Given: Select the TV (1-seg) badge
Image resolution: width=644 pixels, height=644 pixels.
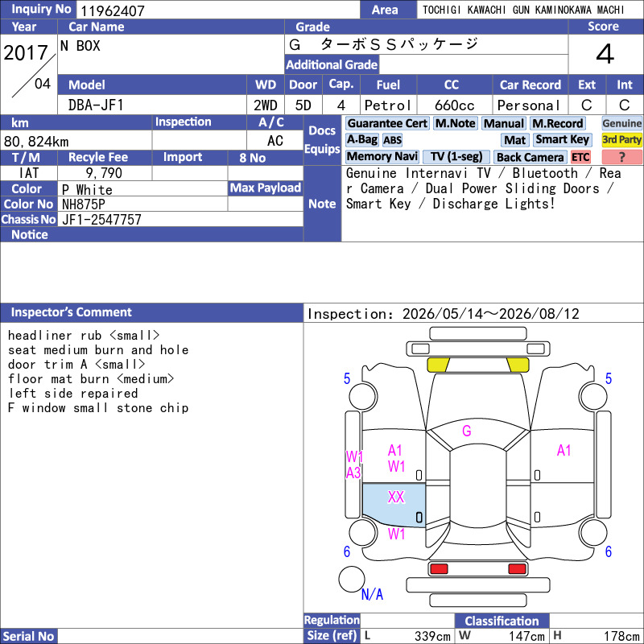Looking at the screenshot, I should point(456,156).
